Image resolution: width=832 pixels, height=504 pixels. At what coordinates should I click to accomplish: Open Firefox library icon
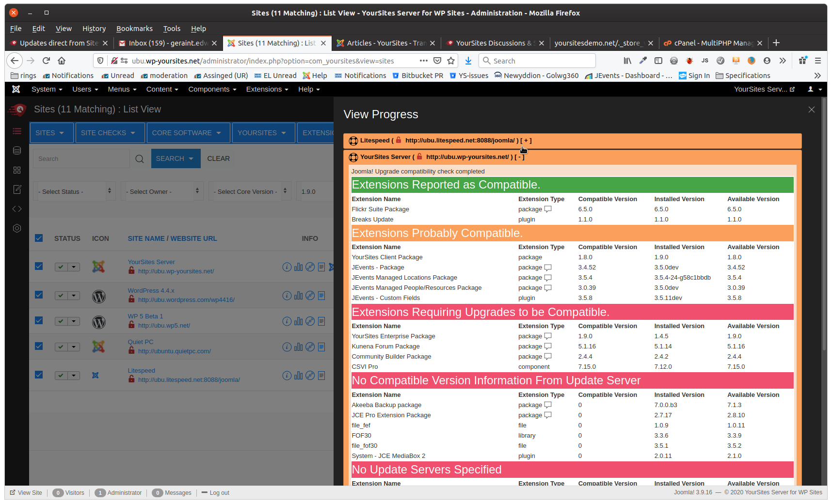pyautogui.click(x=627, y=61)
